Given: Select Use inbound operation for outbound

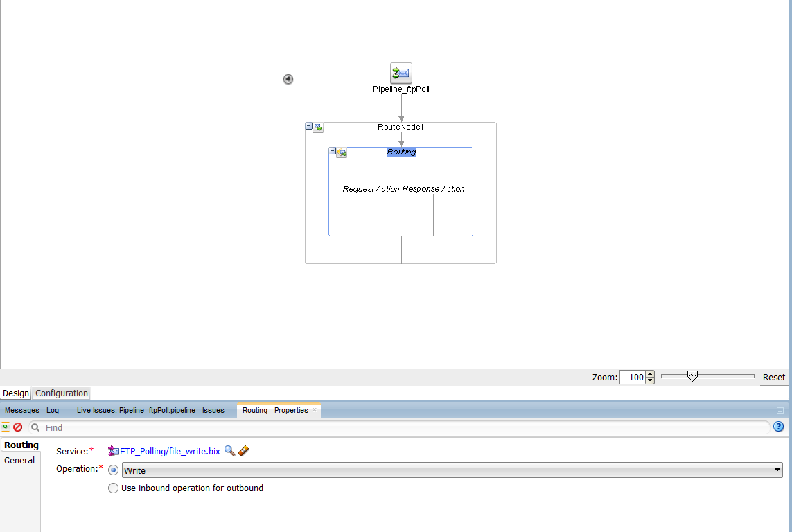Looking at the screenshot, I should [114, 488].
